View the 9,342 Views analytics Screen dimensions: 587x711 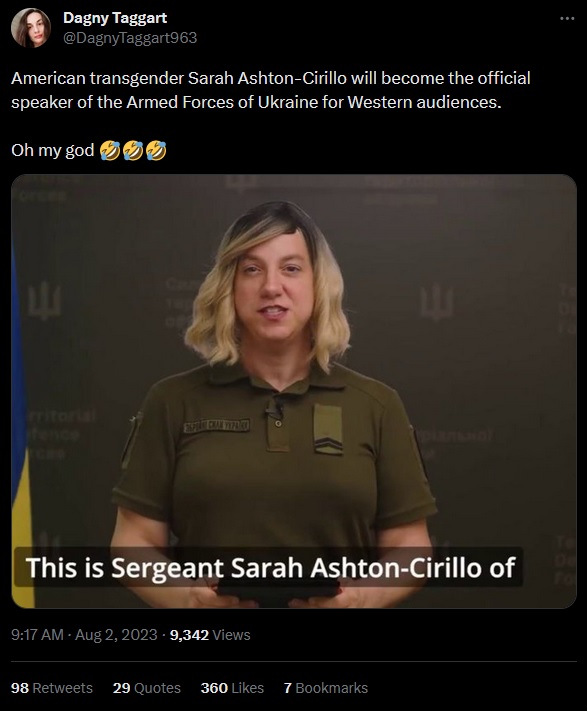[x=210, y=635]
